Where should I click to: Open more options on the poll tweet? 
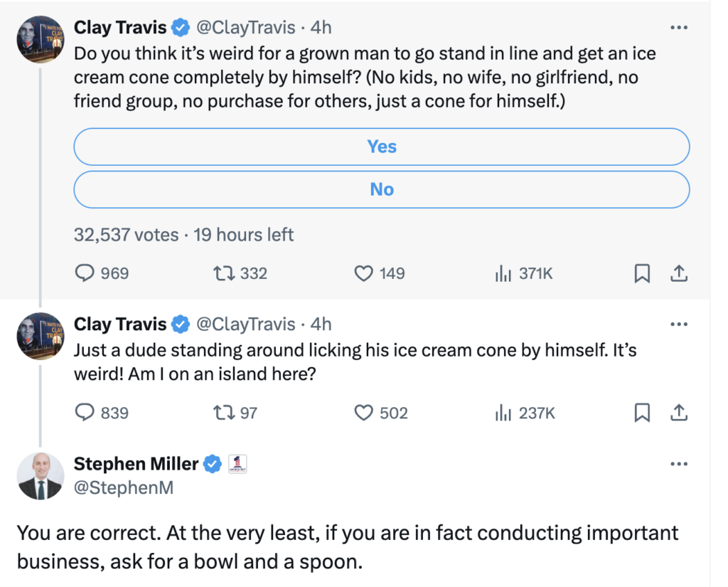click(x=679, y=28)
